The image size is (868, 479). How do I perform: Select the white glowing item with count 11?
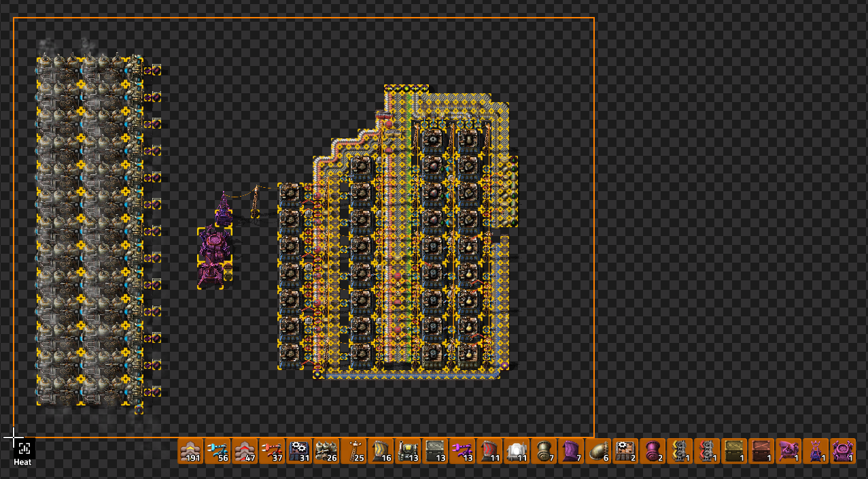click(517, 451)
